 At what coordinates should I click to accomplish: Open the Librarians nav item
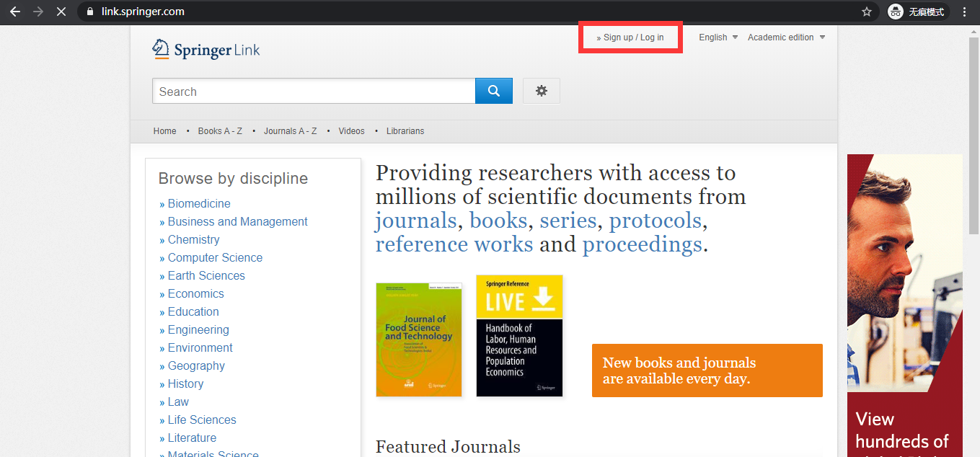click(405, 131)
